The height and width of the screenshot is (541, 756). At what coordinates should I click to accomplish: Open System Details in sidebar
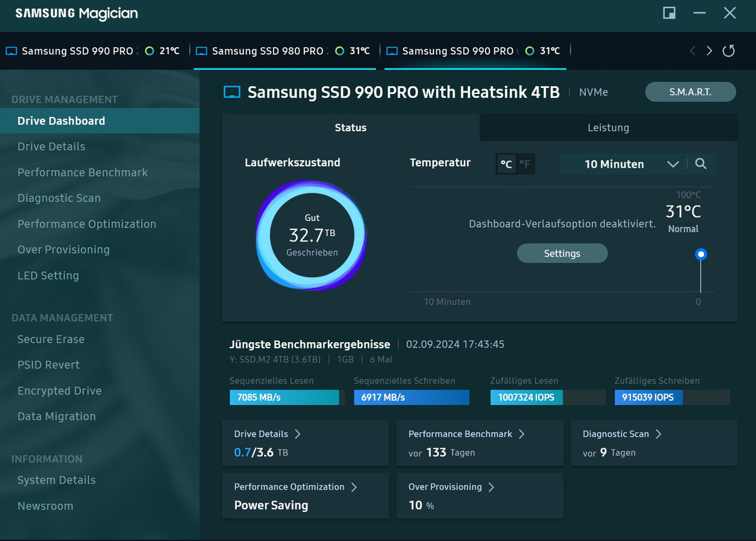(100, 480)
